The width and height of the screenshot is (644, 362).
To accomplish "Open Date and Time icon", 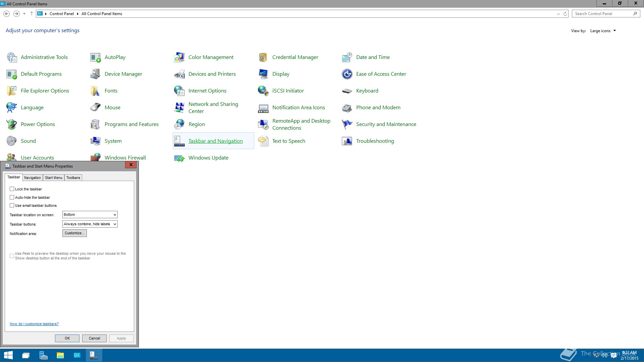I will (347, 57).
